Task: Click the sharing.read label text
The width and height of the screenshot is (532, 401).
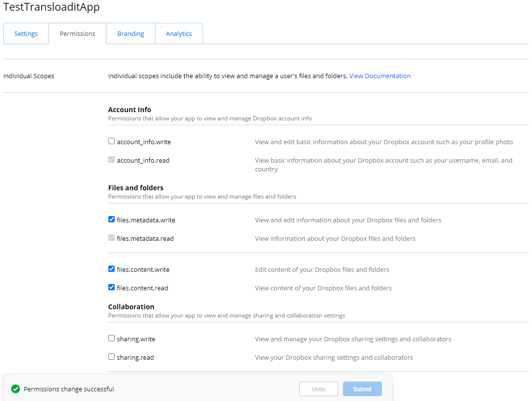Action: [x=136, y=357]
